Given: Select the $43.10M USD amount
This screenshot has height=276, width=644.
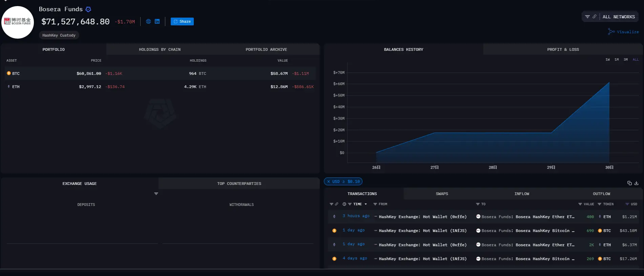Looking at the screenshot, I should point(628,231).
